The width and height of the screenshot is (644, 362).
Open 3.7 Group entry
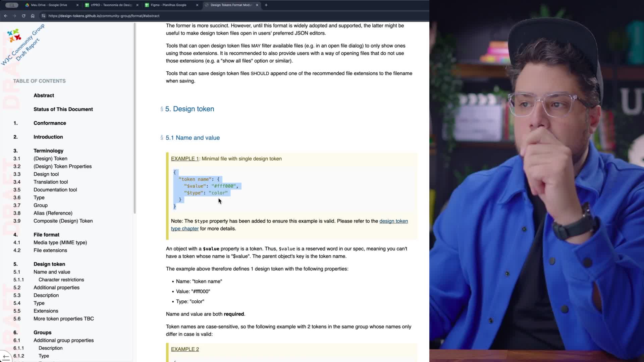coord(41,205)
